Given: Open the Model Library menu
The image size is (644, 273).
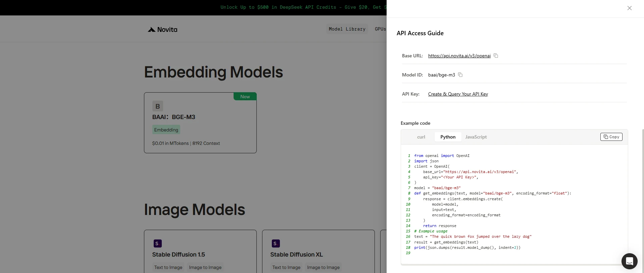Looking at the screenshot, I should [347, 29].
